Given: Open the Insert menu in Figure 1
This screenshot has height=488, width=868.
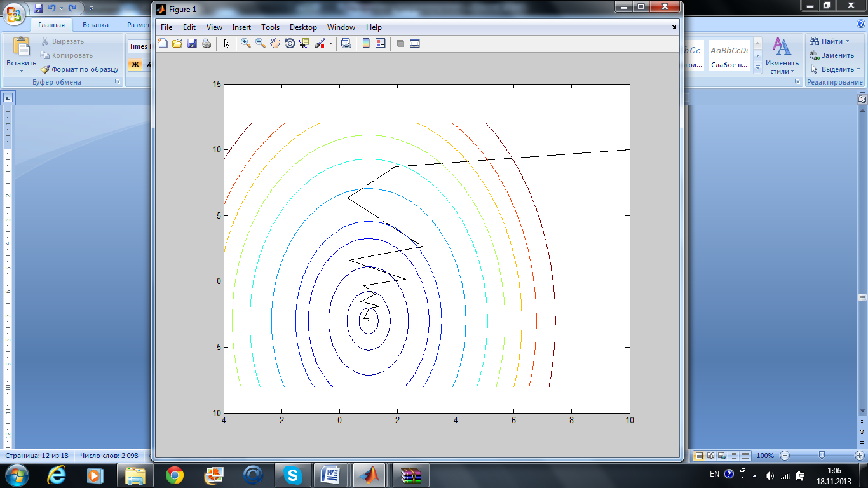Looking at the screenshot, I should tap(241, 27).
